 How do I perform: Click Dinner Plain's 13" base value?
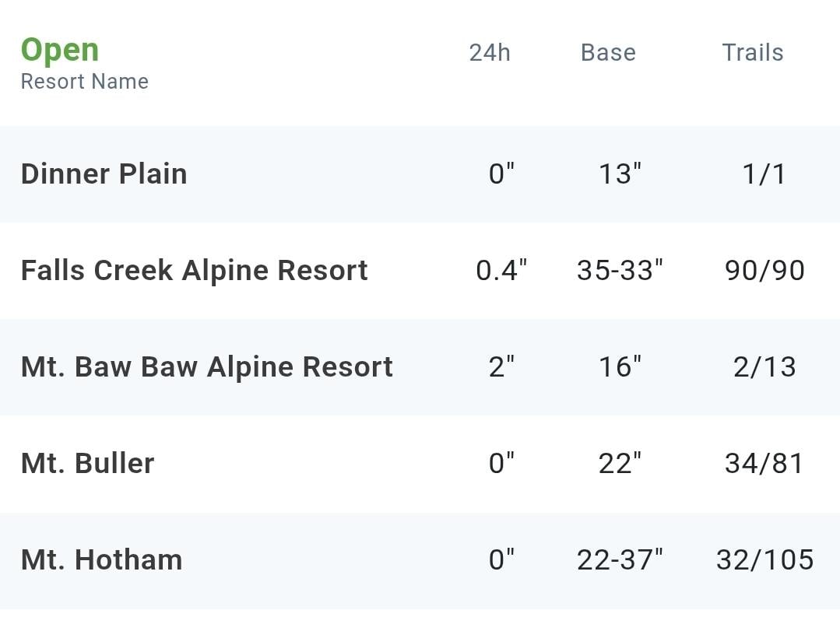(x=620, y=174)
